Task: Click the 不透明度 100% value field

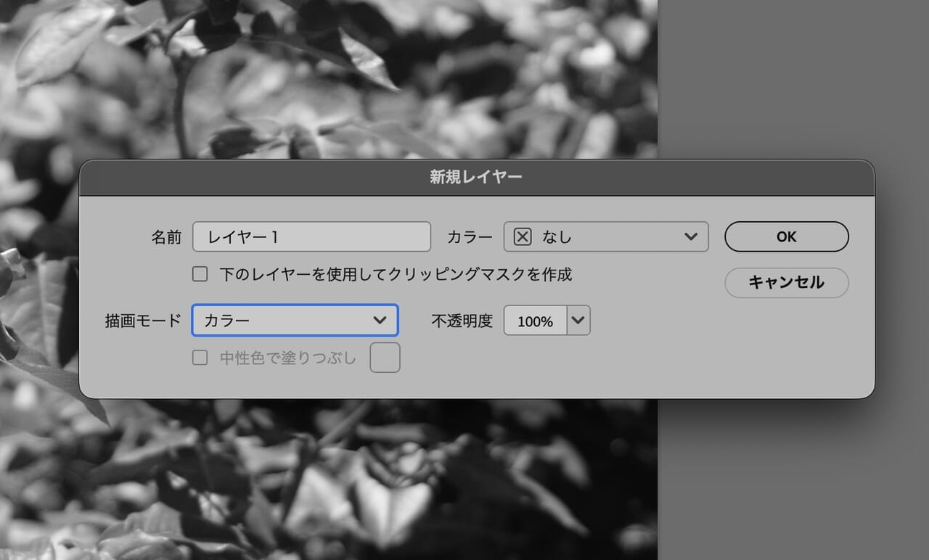Action: 536,321
